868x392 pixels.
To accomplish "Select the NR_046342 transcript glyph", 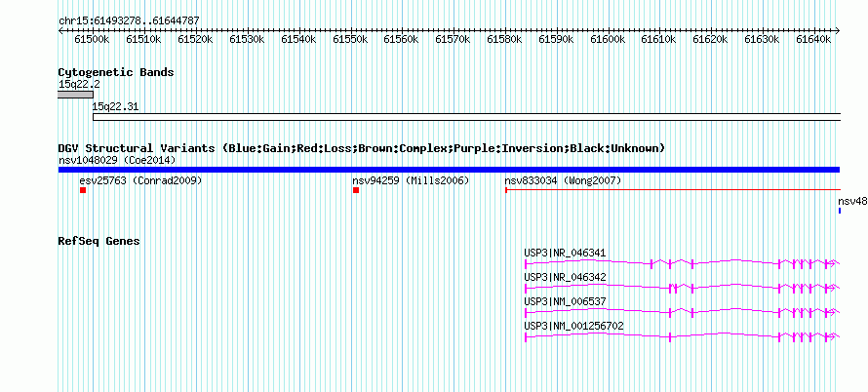I will click(683, 288).
